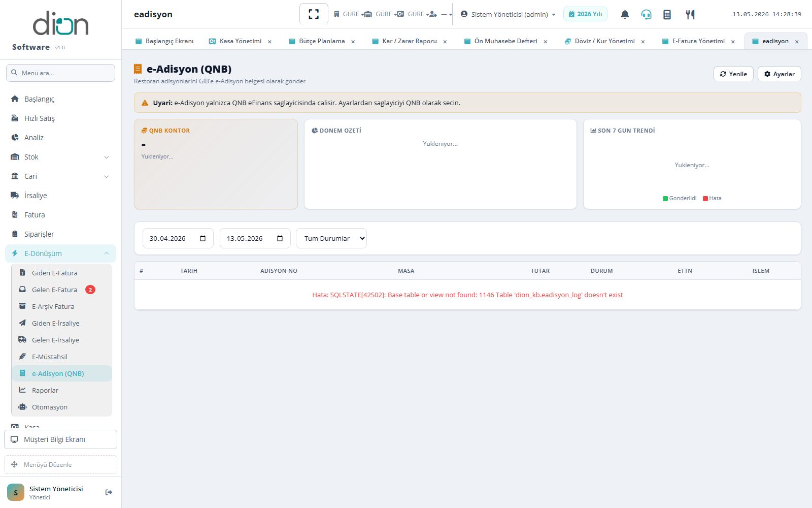Close the Kasa Yönetimi tab

coord(269,42)
